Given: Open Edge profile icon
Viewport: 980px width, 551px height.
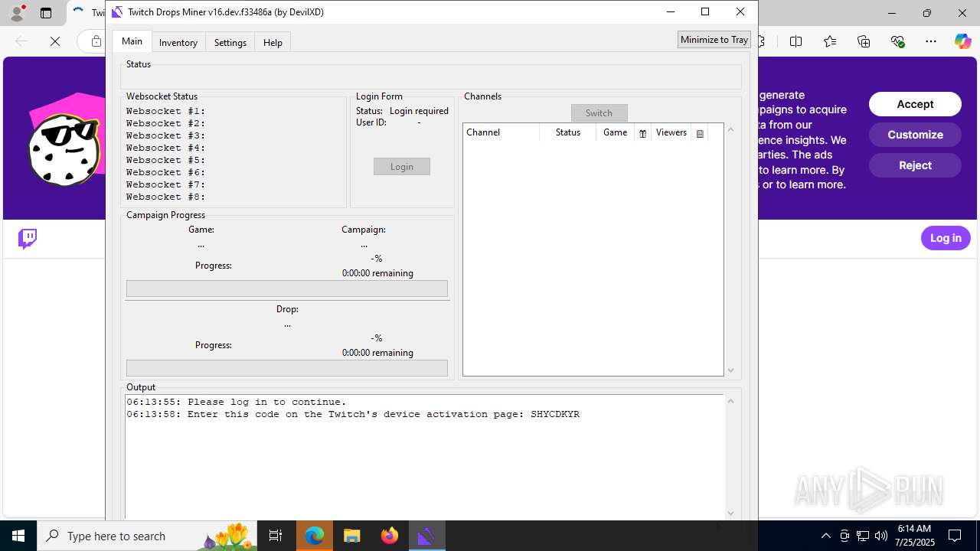Looking at the screenshot, I should click(x=17, y=13).
